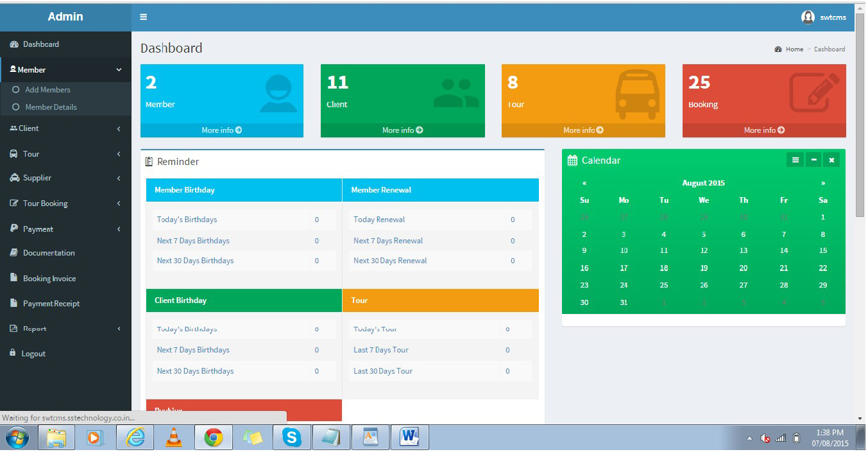Click the calendar menu bars icon
The image size is (868, 452).
tap(795, 160)
